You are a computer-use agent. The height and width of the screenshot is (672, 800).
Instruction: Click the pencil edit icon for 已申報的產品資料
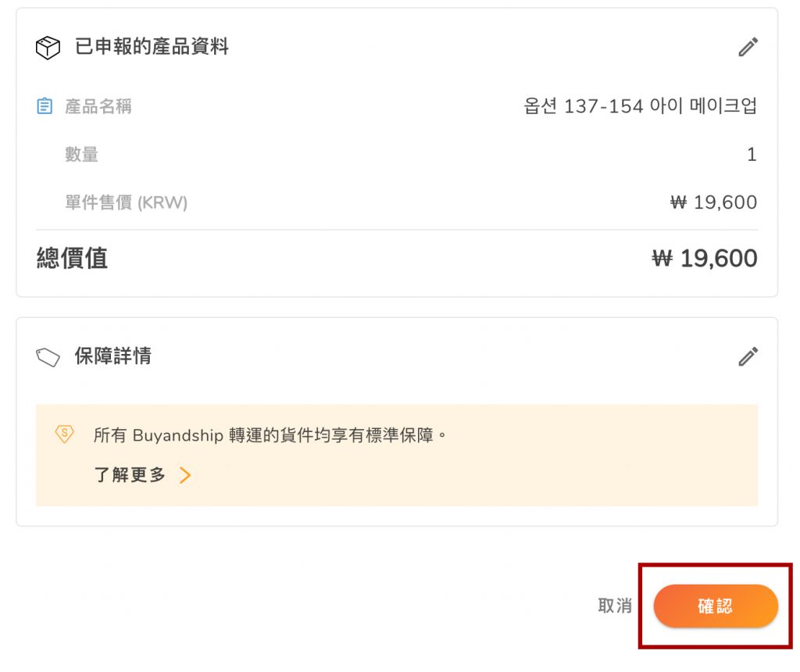click(748, 48)
